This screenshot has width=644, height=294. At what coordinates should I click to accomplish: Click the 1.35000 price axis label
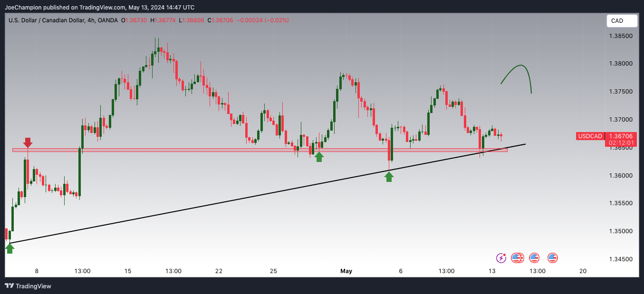(621, 231)
